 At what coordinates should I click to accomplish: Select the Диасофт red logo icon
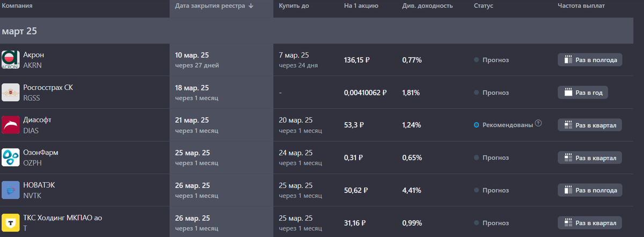coord(11,125)
